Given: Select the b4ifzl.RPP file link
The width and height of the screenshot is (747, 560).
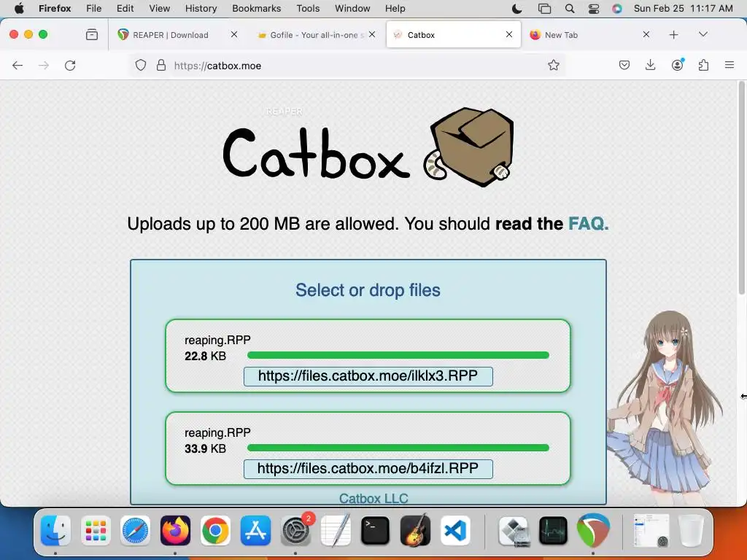Looking at the screenshot, I should [x=368, y=469].
